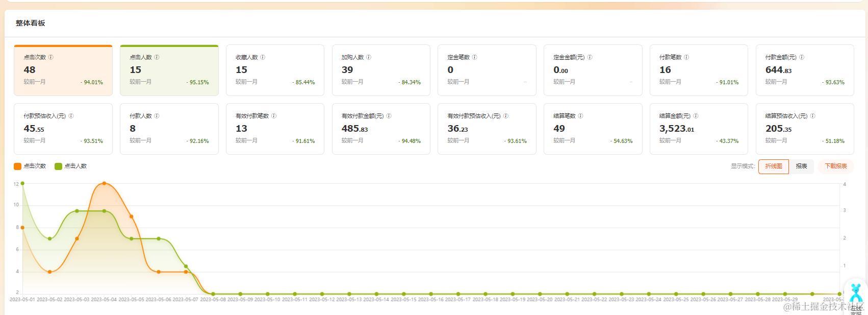Select the 付款笔数 metric card

tap(699, 70)
